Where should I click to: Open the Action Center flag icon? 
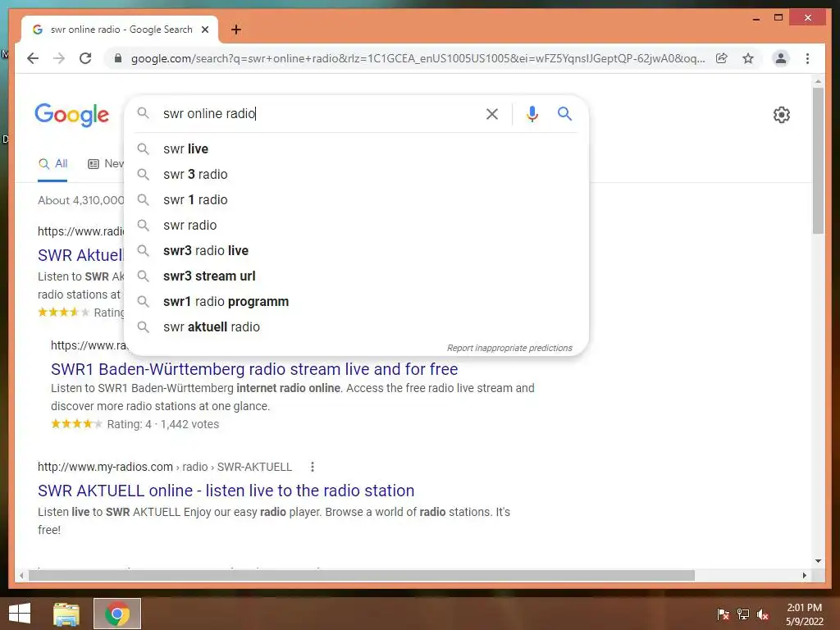pyautogui.click(x=724, y=614)
